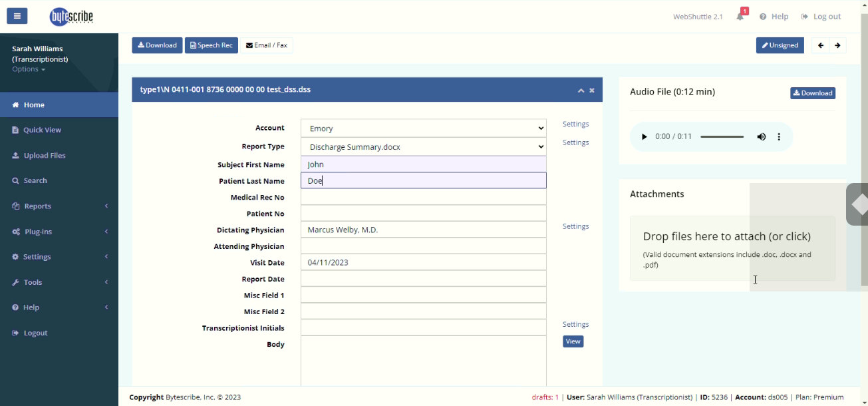Open Search in the sidebar
868x406 pixels.
[59, 180]
